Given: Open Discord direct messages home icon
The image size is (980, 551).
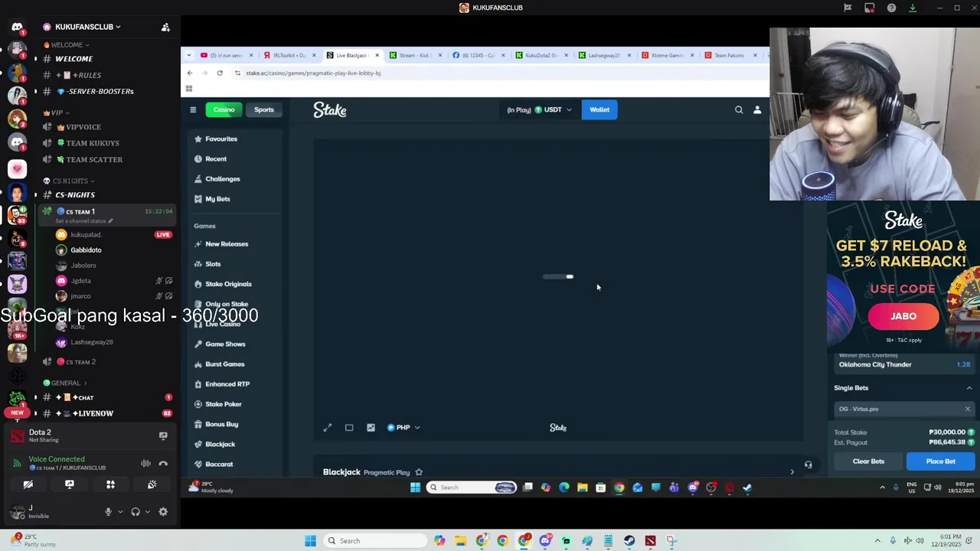Looking at the screenshot, I should (x=17, y=27).
